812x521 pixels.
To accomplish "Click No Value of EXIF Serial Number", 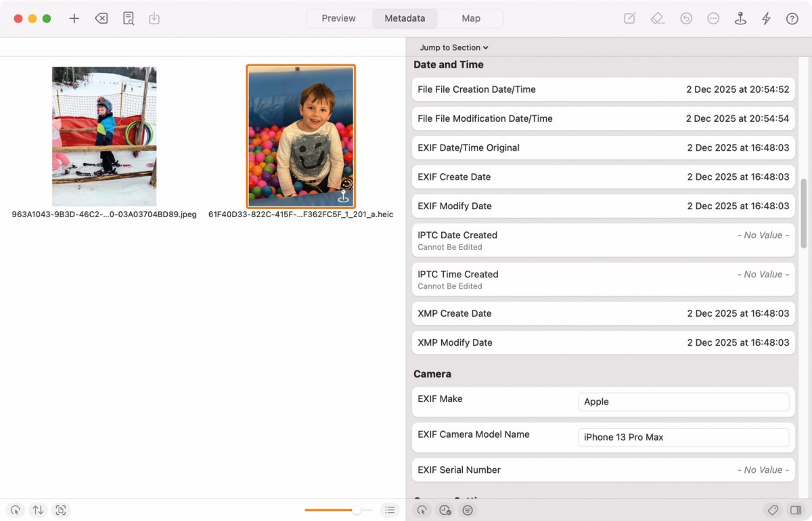I will coord(763,470).
